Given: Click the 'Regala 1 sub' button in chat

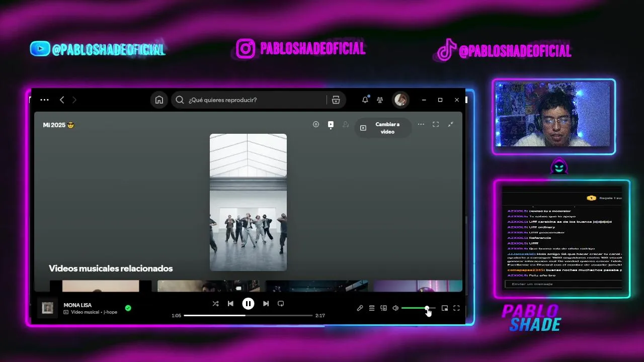Looking at the screenshot, I should pos(605,198).
